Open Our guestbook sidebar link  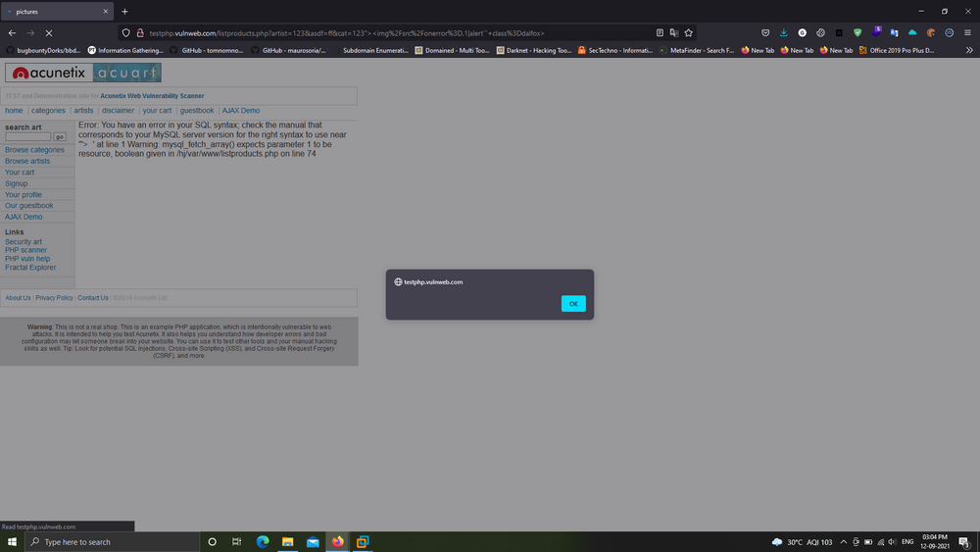[28, 206]
